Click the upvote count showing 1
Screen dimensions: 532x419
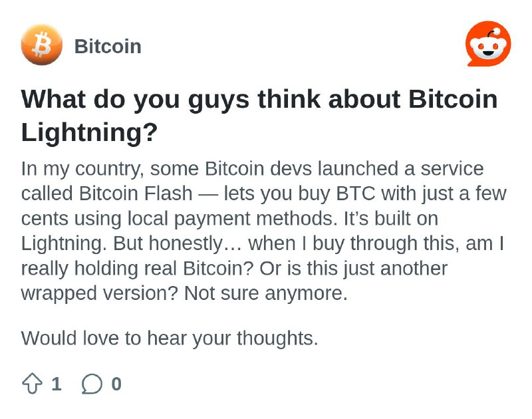(x=57, y=384)
